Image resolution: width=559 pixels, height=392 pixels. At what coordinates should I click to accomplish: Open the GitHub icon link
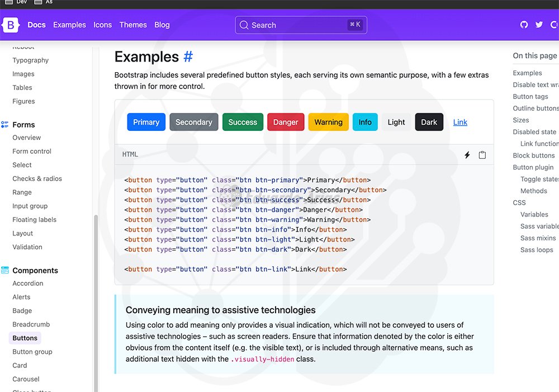click(x=524, y=25)
